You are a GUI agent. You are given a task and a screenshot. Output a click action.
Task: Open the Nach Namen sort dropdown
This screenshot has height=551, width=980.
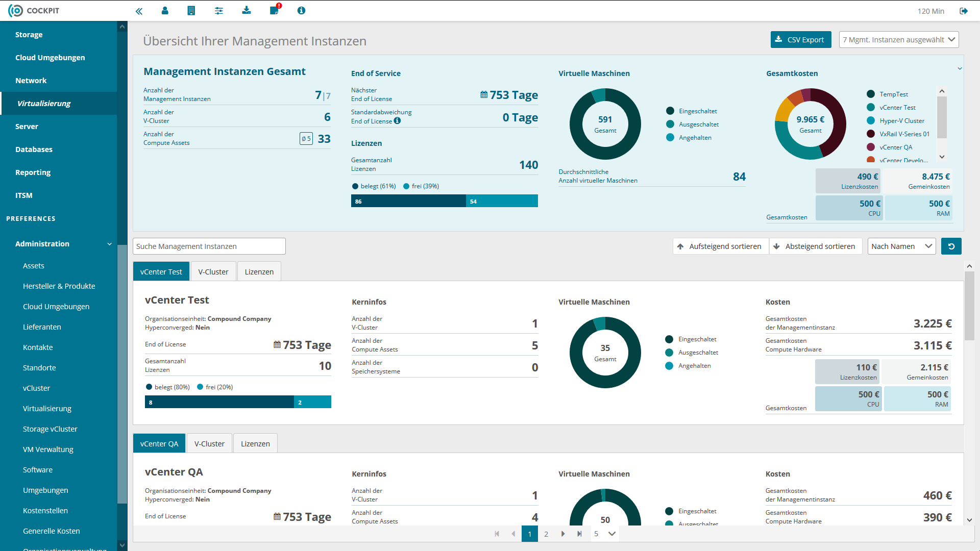[901, 246]
